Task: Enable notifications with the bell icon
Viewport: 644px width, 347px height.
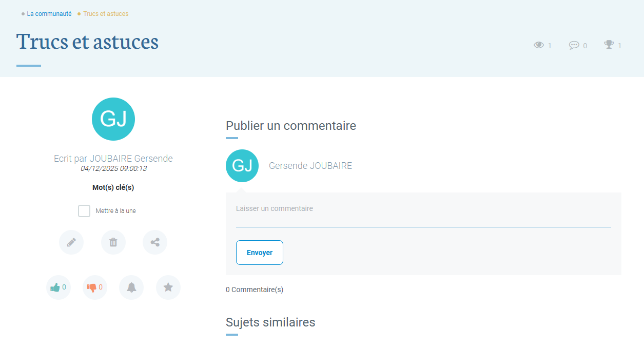Action: click(x=131, y=287)
